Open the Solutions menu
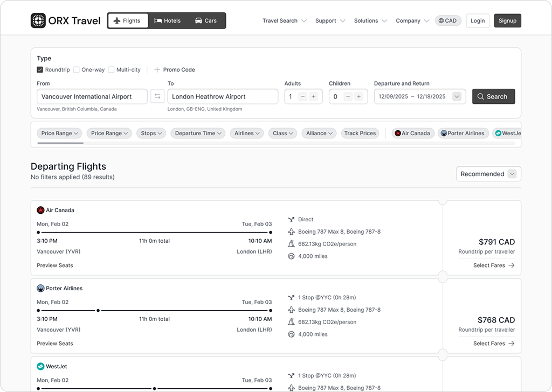 click(370, 21)
